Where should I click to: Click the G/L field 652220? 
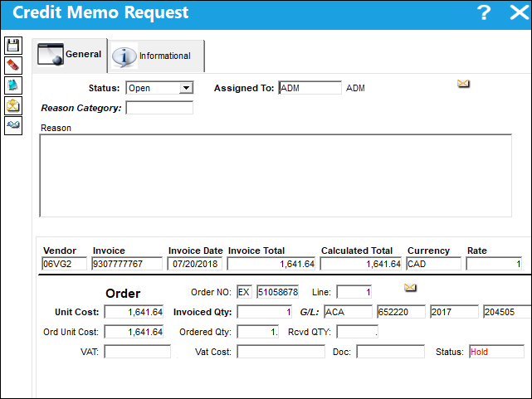(x=401, y=312)
